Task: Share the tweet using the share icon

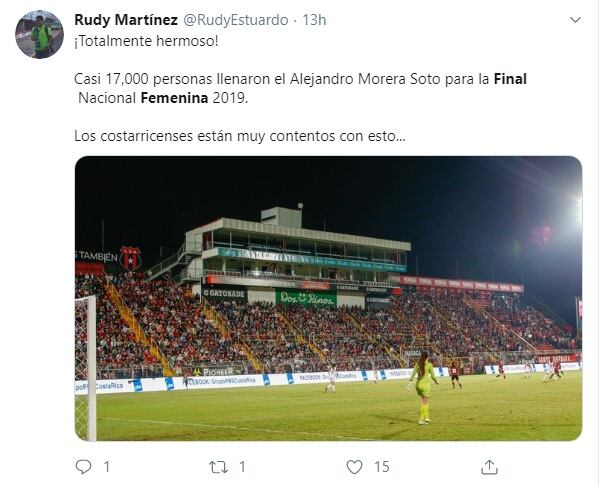Action: point(490,466)
